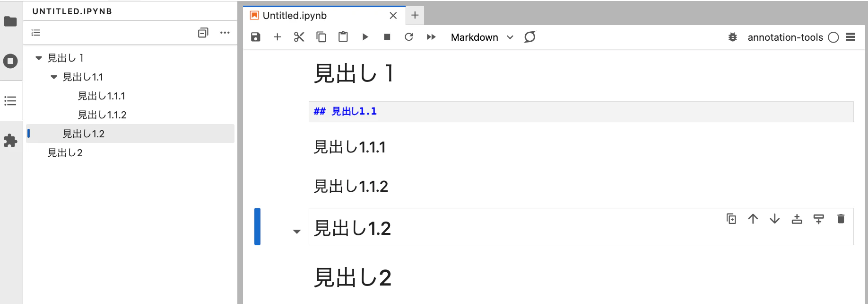Image resolution: width=868 pixels, height=304 pixels.
Task: Restart kernel and run all cells
Action: [x=431, y=37]
